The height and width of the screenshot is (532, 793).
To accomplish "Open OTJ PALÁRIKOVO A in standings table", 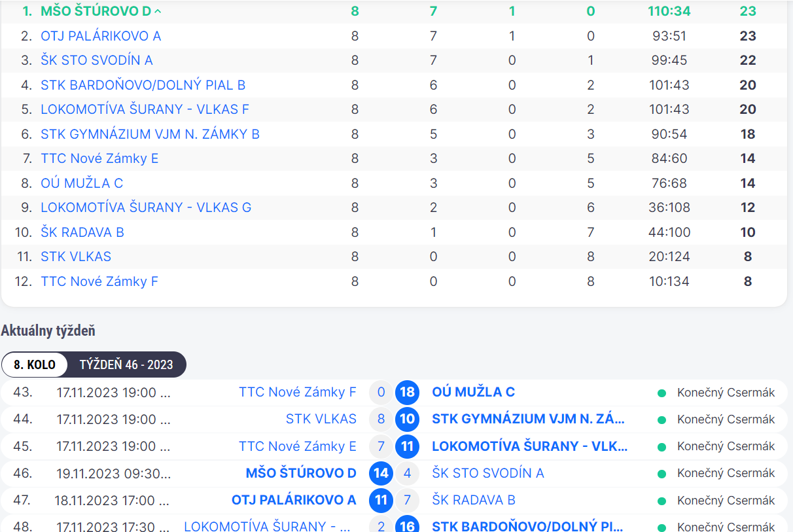I will (101, 36).
